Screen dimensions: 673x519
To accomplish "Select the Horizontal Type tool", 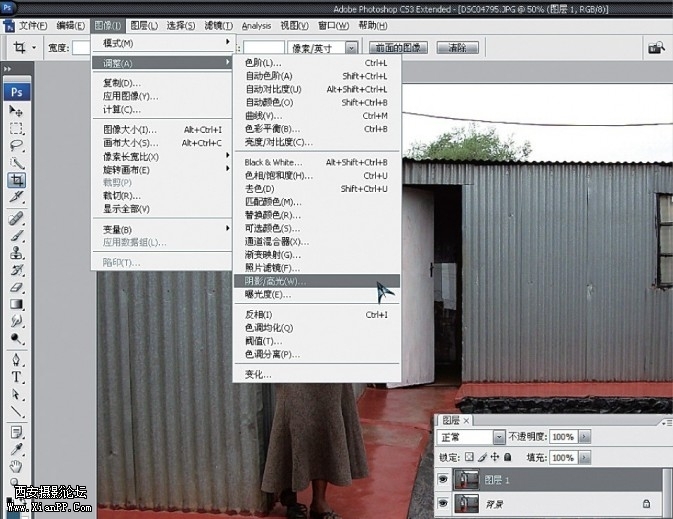I will tap(17, 376).
